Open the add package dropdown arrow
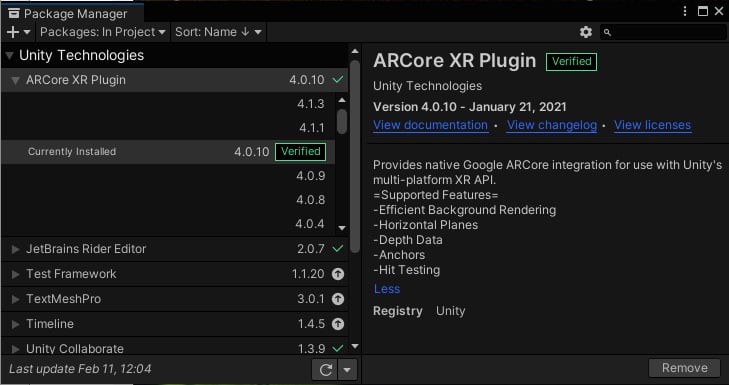This screenshot has width=729, height=385. click(27, 32)
